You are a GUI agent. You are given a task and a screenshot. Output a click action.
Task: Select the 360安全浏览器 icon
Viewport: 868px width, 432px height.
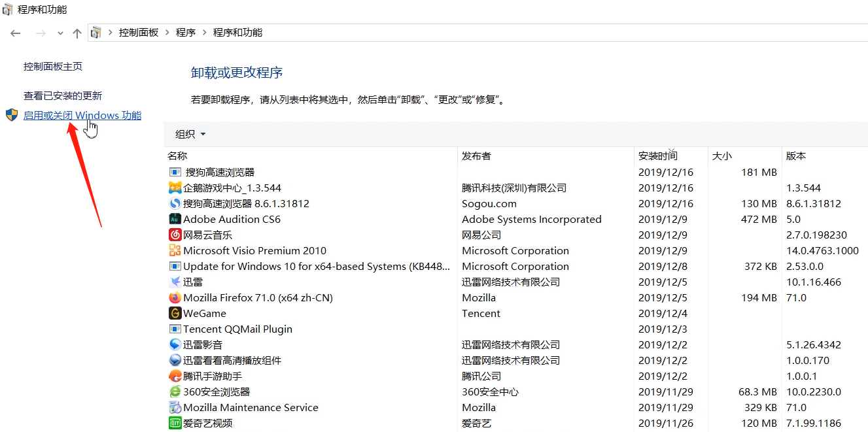click(x=175, y=391)
